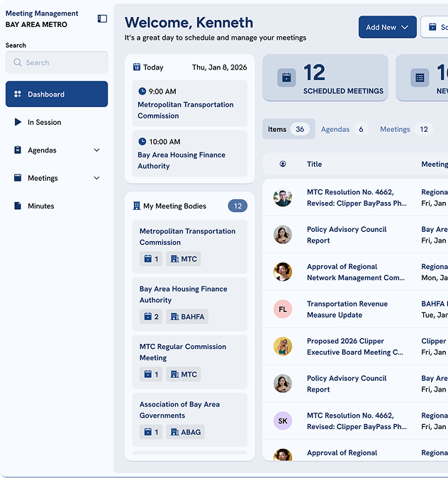Open Association of Bay Area Governments card

click(x=189, y=419)
